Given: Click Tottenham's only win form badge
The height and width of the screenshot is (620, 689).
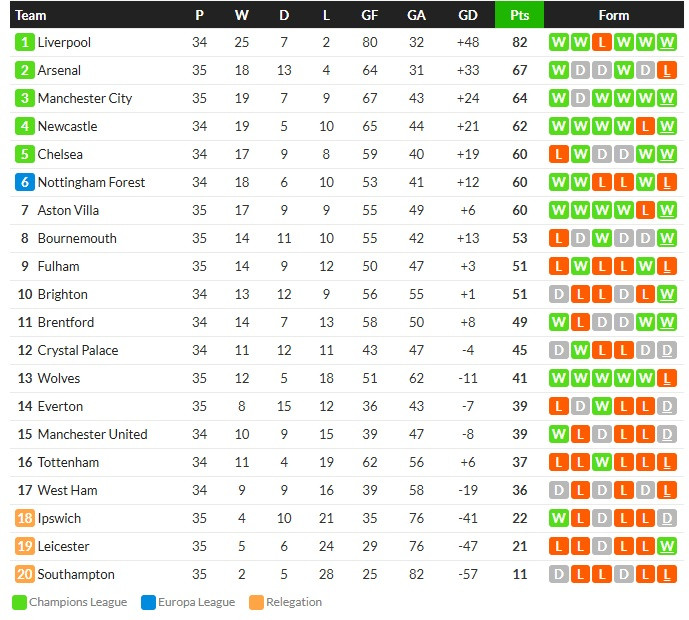Looking at the screenshot, I should coord(602,462).
